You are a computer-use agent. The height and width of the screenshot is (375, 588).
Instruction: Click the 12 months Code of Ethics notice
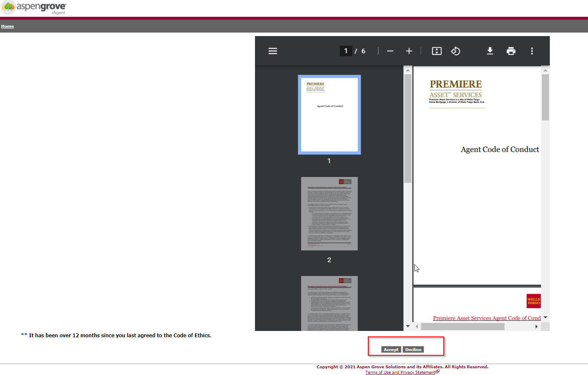tap(116, 335)
